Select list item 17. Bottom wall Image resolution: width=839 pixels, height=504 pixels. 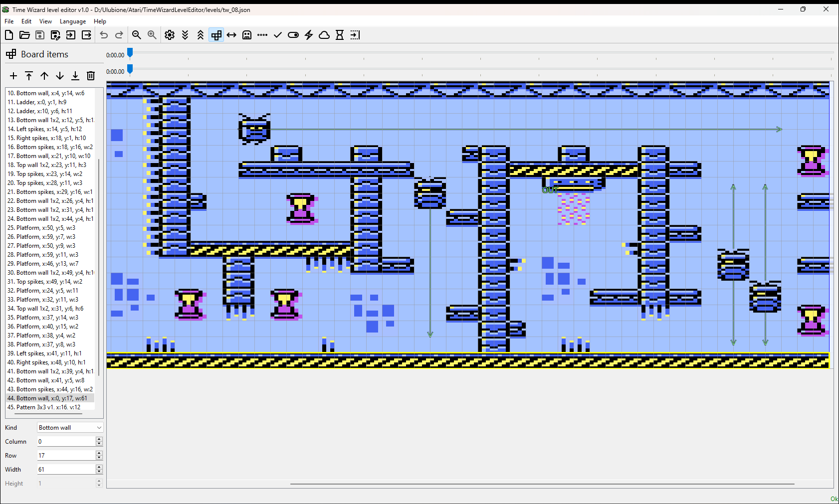pyautogui.click(x=49, y=156)
